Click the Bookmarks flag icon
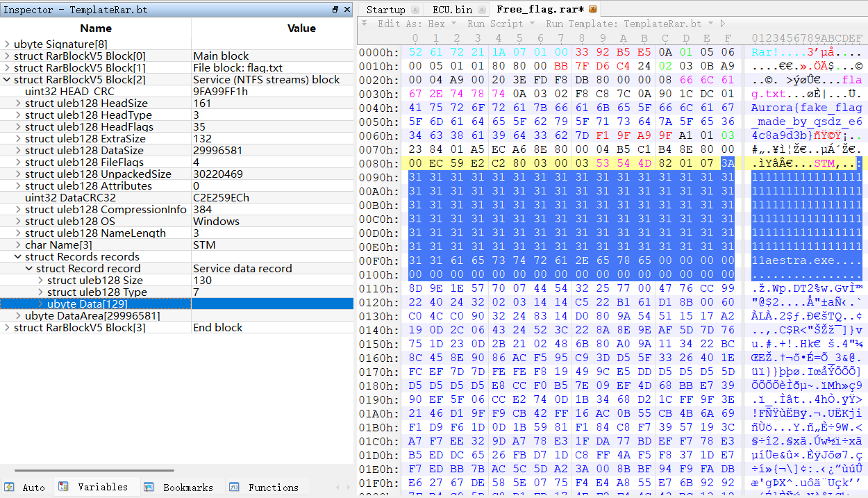868x498 pixels. 149,488
